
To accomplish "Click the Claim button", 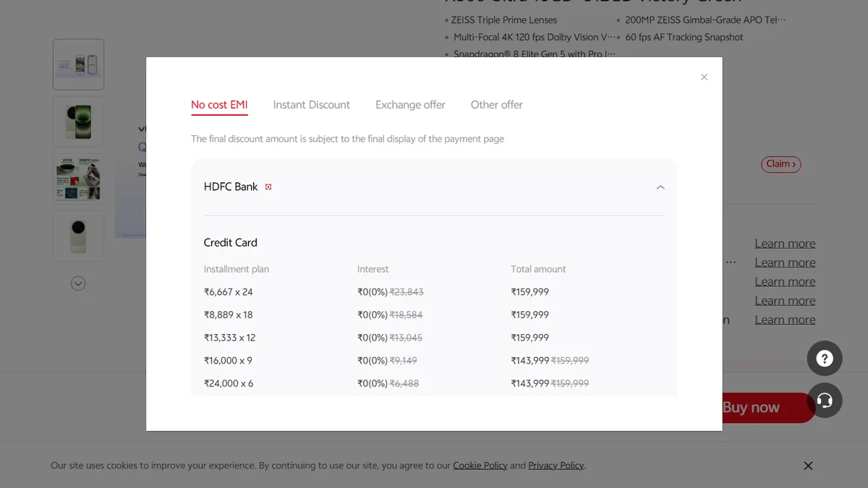I will [781, 164].
